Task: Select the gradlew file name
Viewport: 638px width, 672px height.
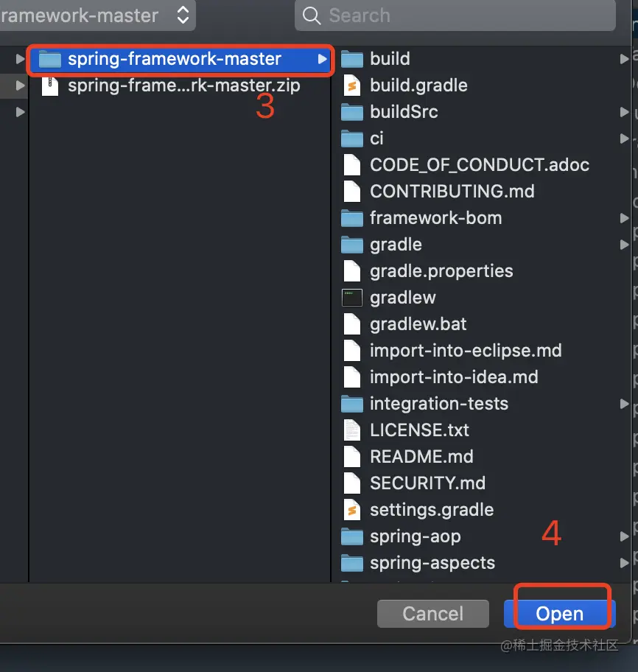Action: click(x=403, y=298)
